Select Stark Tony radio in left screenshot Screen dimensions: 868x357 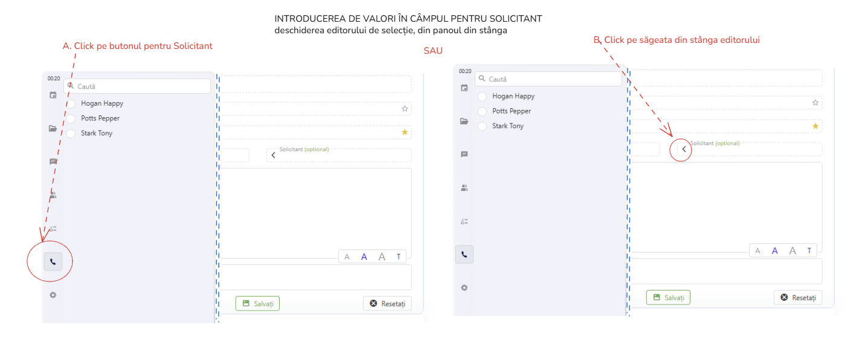pos(71,133)
